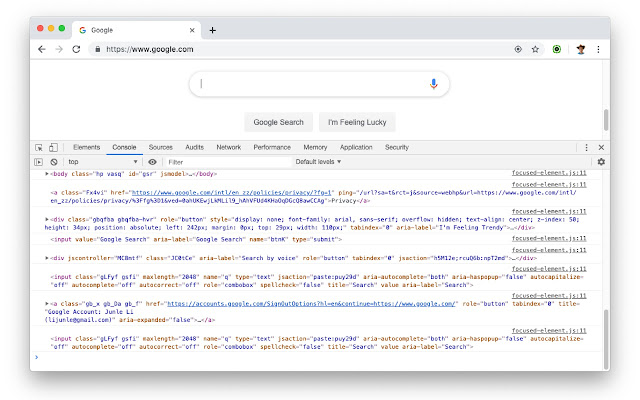Click the location target icon in address bar
This screenshot has height=400, width=640.
(x=518, y=49)
